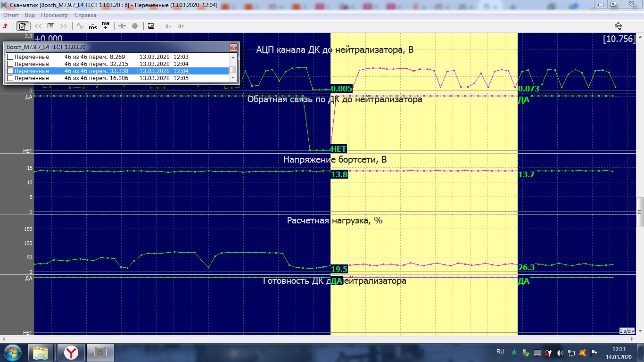The height and width of the screenshot is (362, 644).
Task: Close the Bosch_M7.9.7_E4 recordings list window
Action: (x=233, y=47)
